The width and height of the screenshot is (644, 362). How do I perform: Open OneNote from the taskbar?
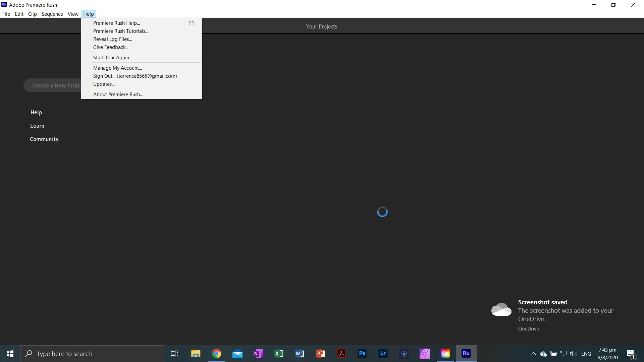pyautogui.click(x=258, y=353)
